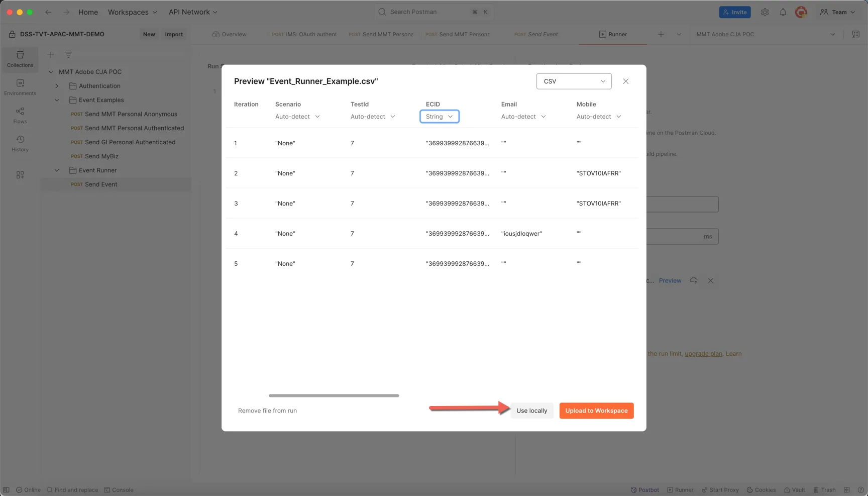Viewport: 868px width, 496px height.
Task: Open ECID String type dropdown
Action: 439,117
